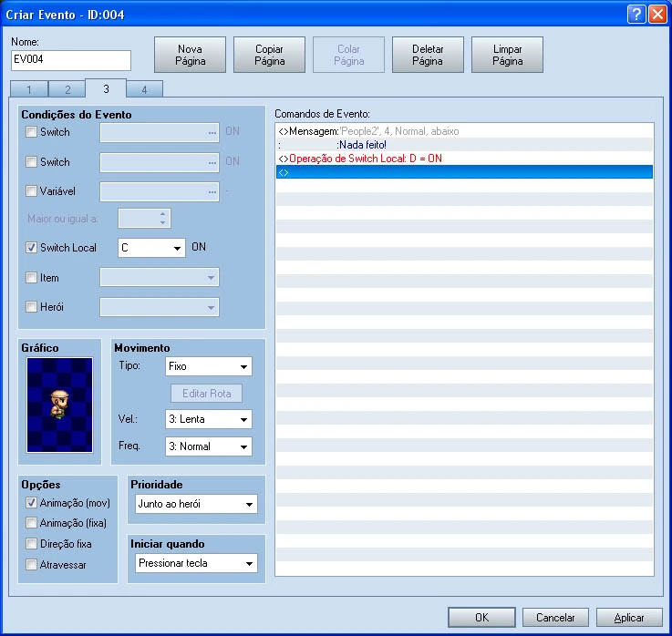Click the Variável selector field

[x=160, y=191]
